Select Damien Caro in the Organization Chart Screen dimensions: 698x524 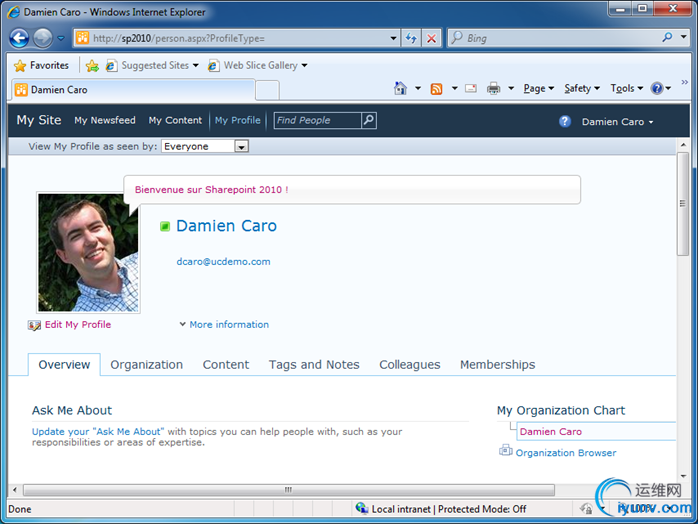pyautogui.click(x=551, y=431)
